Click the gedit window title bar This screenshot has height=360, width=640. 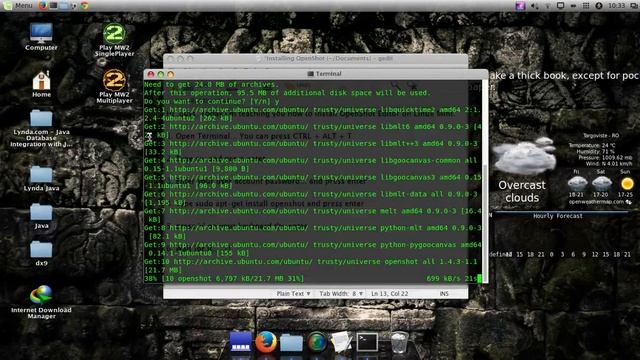pos(316,59)
